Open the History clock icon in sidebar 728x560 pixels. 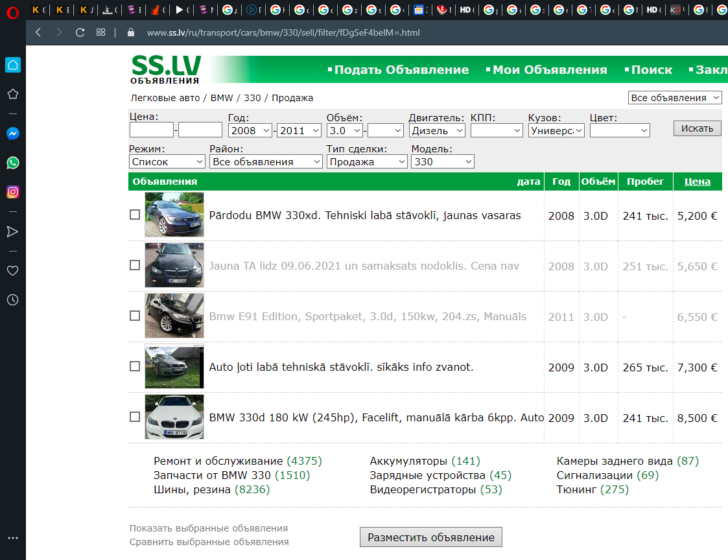(x=12, y=299)
